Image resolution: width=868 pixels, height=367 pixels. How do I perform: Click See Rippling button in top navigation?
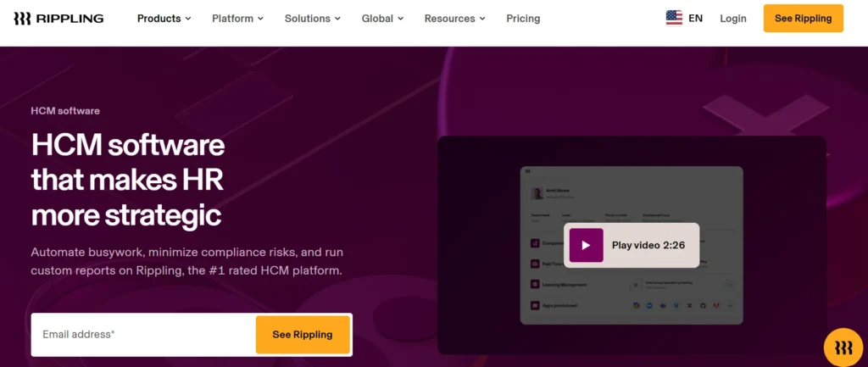click(x=804, y=19)
